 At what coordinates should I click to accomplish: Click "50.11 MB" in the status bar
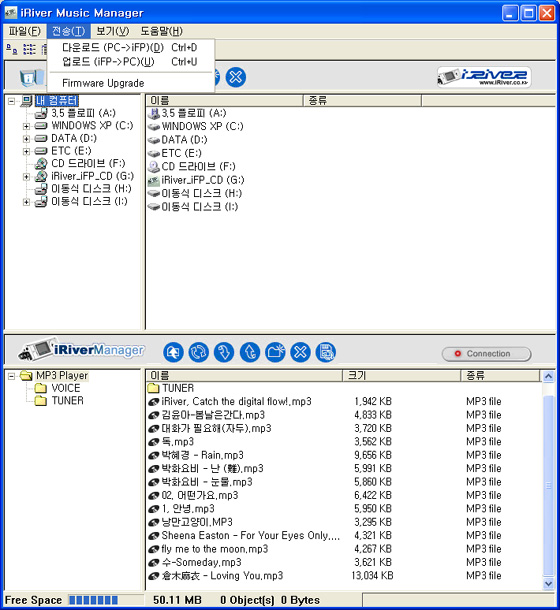click(177, 600)
